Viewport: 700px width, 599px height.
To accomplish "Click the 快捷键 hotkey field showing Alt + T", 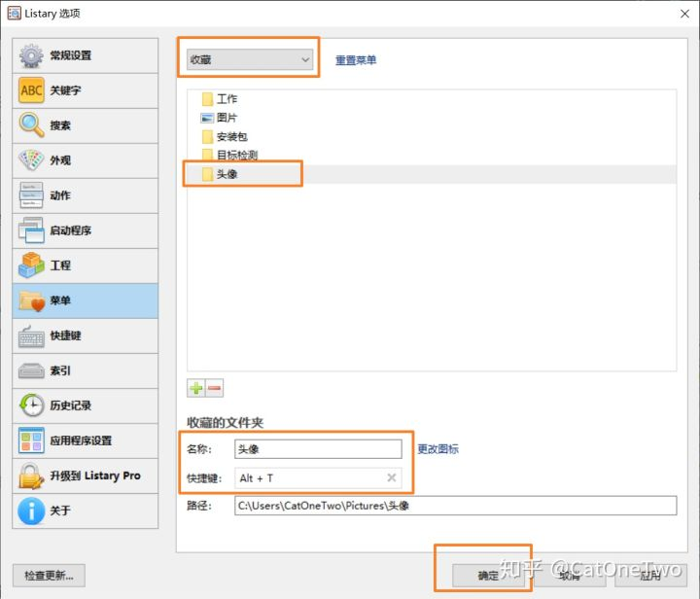I will tap(318, 478).
